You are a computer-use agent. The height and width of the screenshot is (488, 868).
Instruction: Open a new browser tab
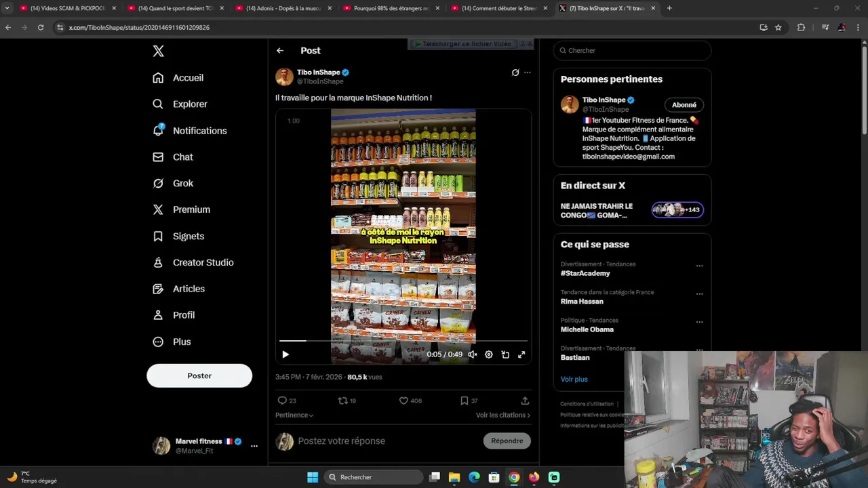point(669,8)
